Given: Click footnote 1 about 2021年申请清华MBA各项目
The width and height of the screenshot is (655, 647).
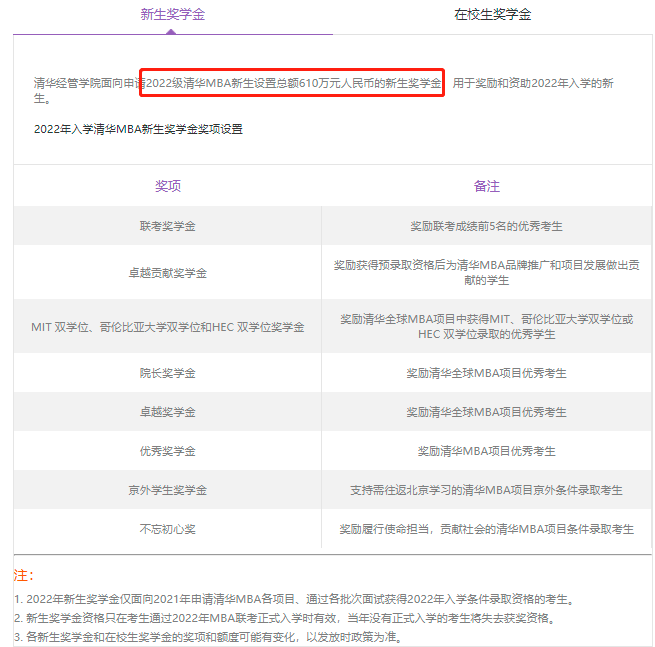Looking at the screenshot, I should pyautogui.click(x=295, y=599).
